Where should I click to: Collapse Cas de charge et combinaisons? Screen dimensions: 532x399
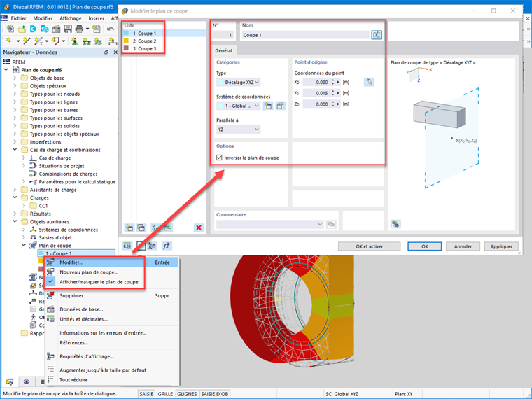(x=15, y=149)
